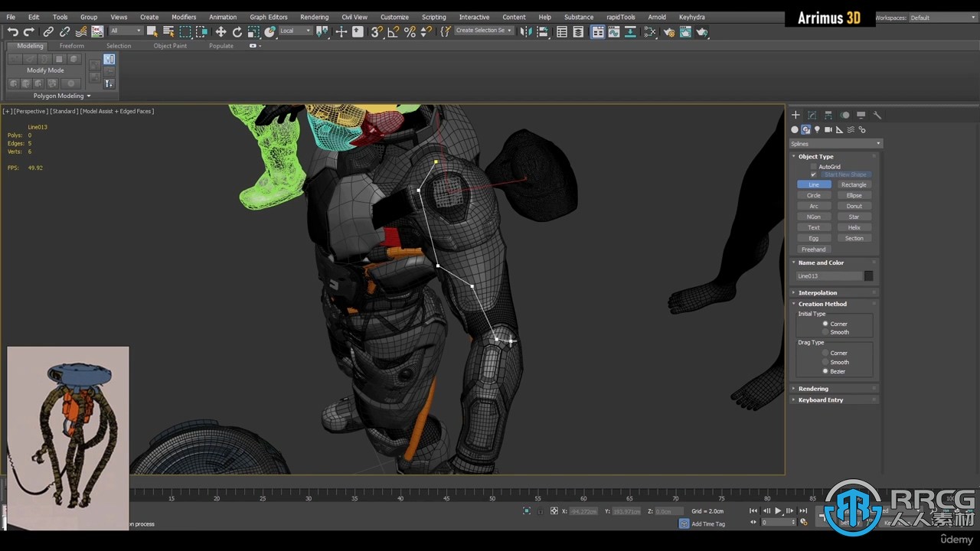This screenshot has width=980, height=551.
Task: Select Smooth under Initial Type
Action: coord(825,332)
